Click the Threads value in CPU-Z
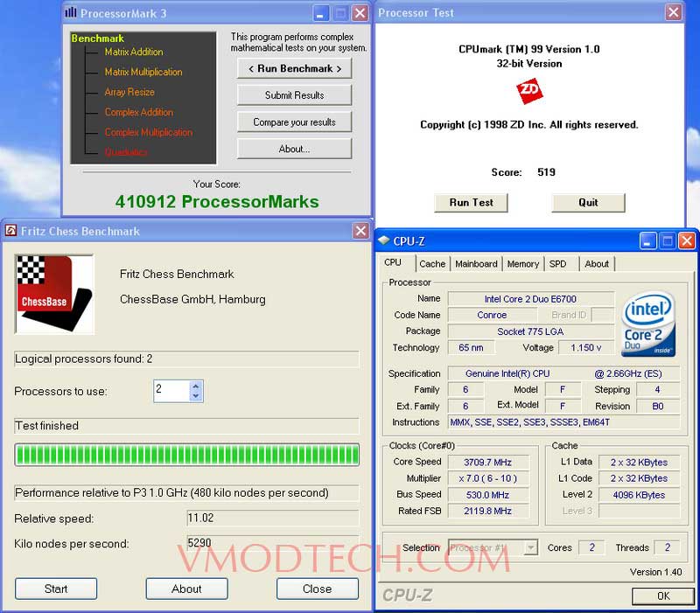This screenshot has height=613, width=700. [x=668, y=547]
